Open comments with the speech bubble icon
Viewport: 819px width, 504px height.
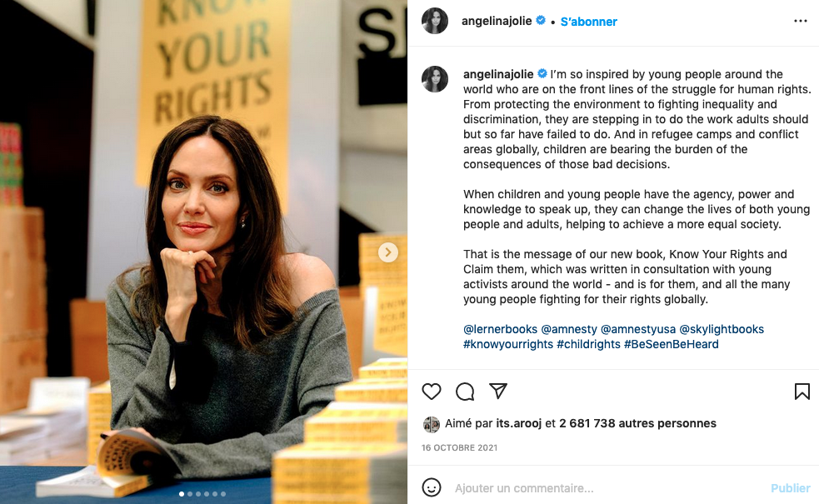pos(465,392)
